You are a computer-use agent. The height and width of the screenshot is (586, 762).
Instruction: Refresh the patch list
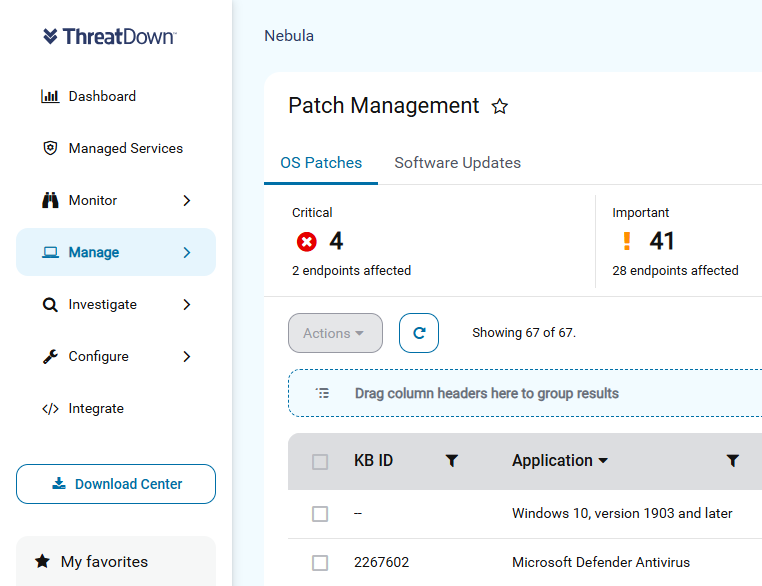click(419, 333)
